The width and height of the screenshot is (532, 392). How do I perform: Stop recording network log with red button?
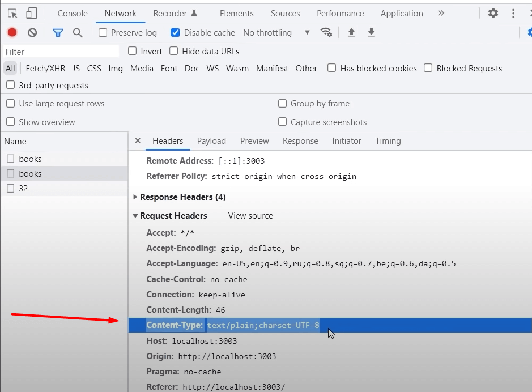(12, 33)
